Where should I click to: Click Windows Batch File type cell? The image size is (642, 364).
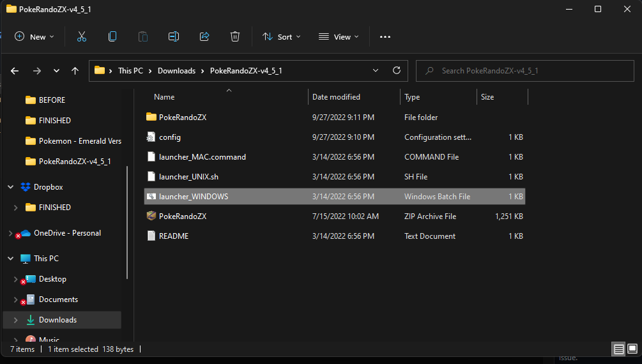point(437,197)
